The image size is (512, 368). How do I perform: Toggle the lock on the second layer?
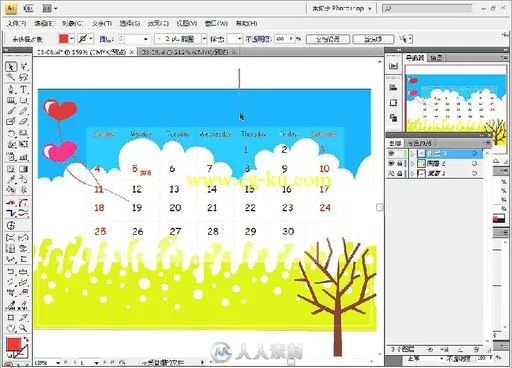coord(399,163)
